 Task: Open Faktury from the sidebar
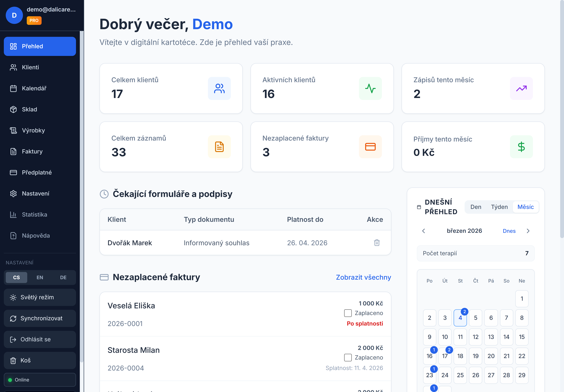point(32,151)
